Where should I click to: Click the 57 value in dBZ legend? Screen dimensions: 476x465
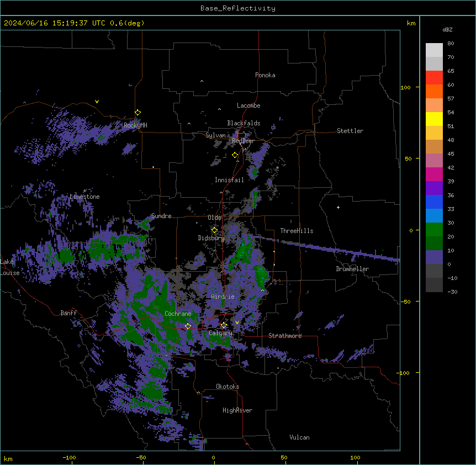[x=451, y=98]
